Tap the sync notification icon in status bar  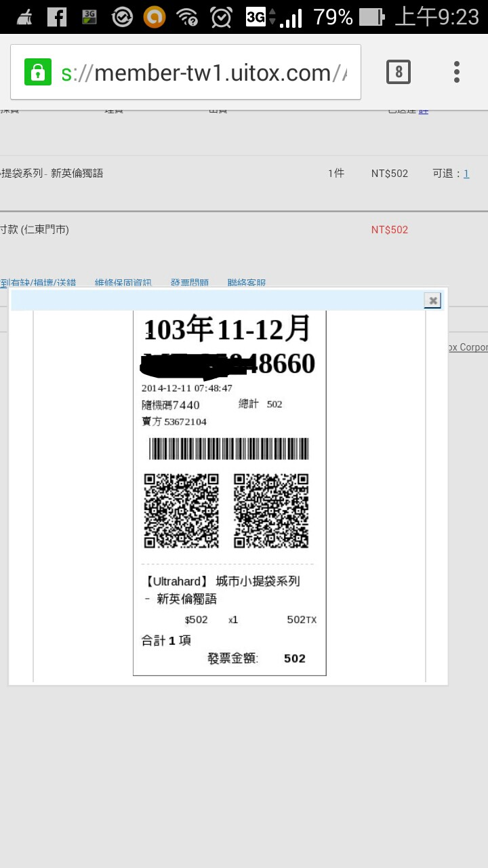point(122,17)
